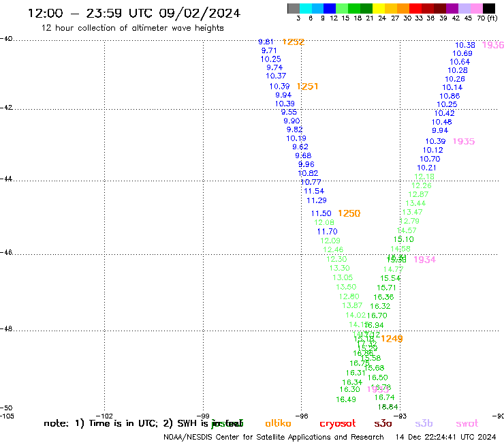Screen dimensions: 504x443
Task: Click the pink time stamp 1934
Action: tap(424, 260)
